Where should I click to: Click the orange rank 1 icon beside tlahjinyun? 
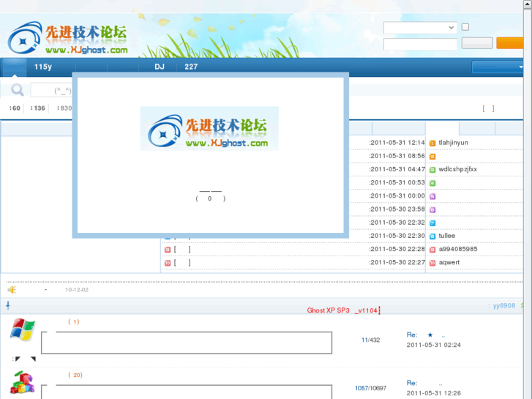[x=432, y=143]
